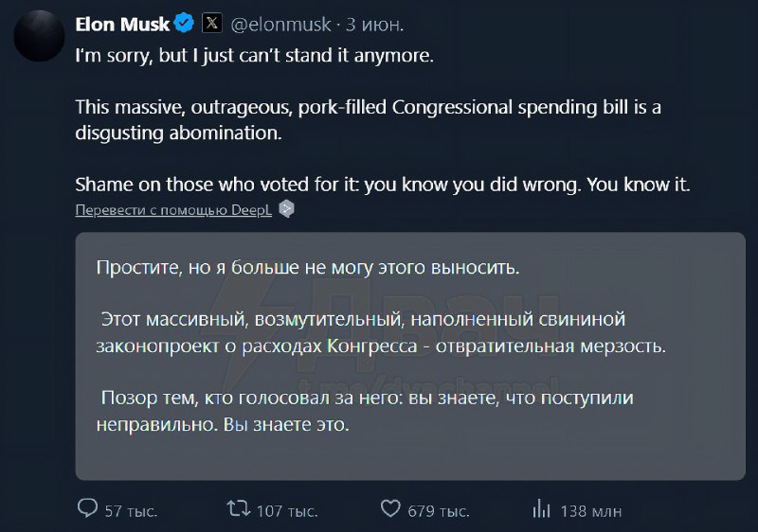758x532 pixels.
Task: Click the 57 тыс. reply count
Action: click(131, 511)
